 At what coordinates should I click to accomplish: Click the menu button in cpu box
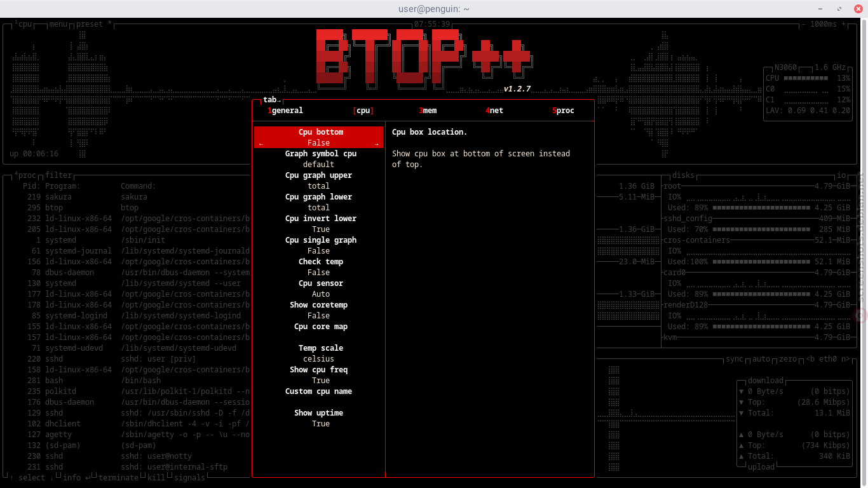click(x=58, y=24)
